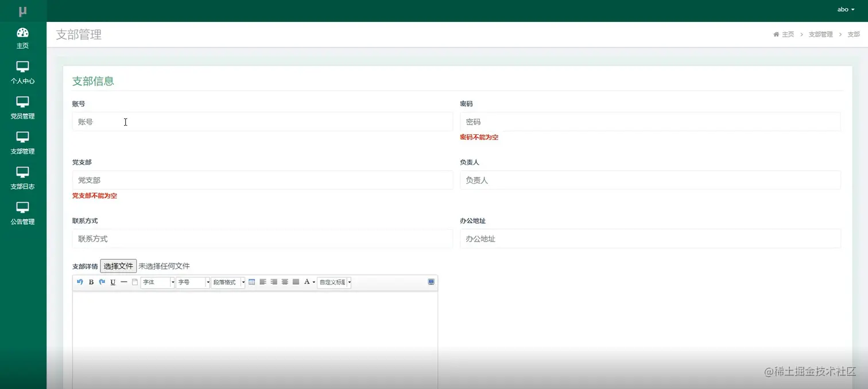Align text left in editor

click(263, 282)
